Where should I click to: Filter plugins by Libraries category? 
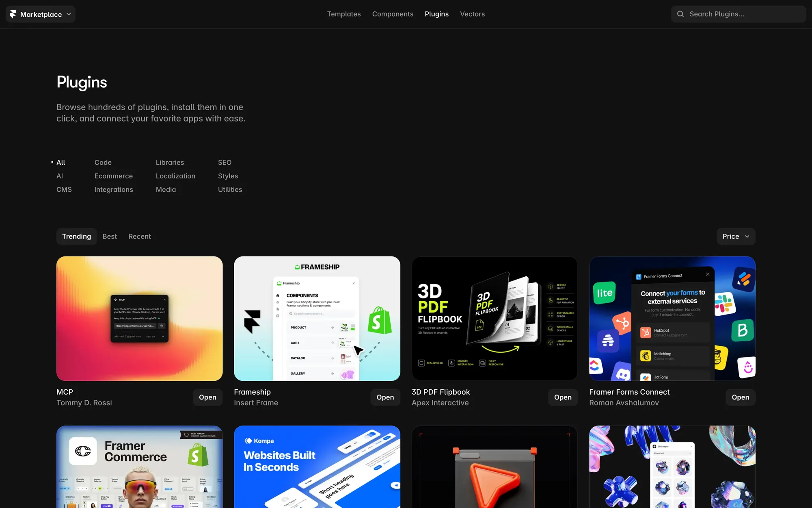(170, 163)
